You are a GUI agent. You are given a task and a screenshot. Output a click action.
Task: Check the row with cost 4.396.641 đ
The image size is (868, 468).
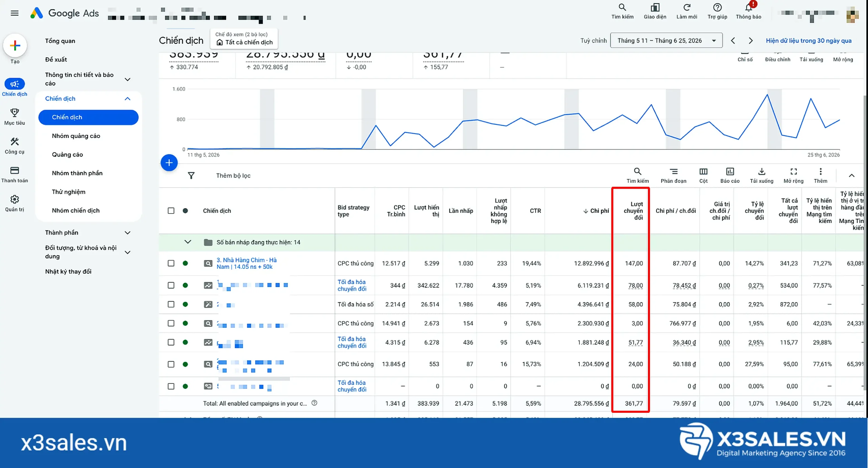point(171,304)
